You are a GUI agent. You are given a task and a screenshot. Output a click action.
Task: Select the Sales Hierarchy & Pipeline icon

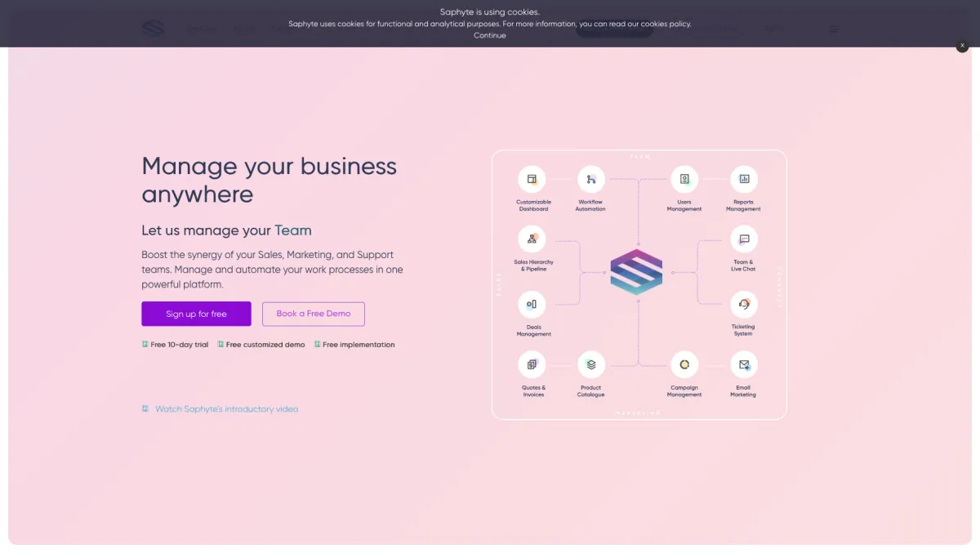[x=532, y=239]
